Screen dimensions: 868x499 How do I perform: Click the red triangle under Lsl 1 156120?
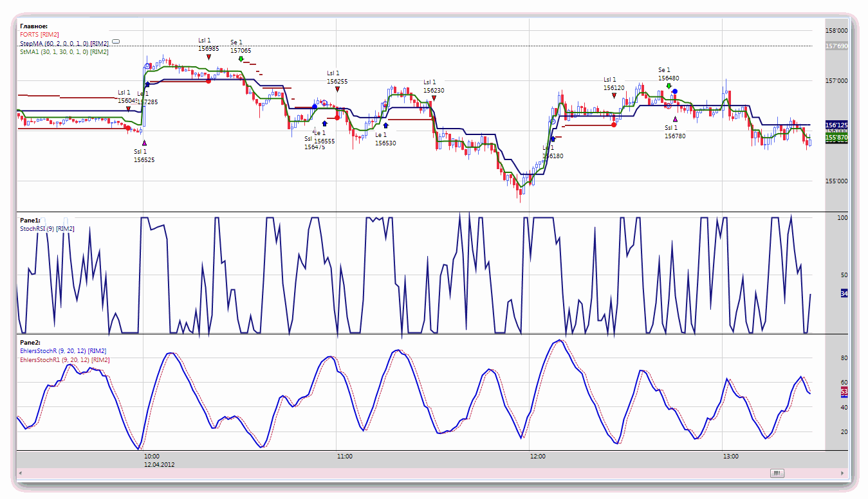(614, 95)
